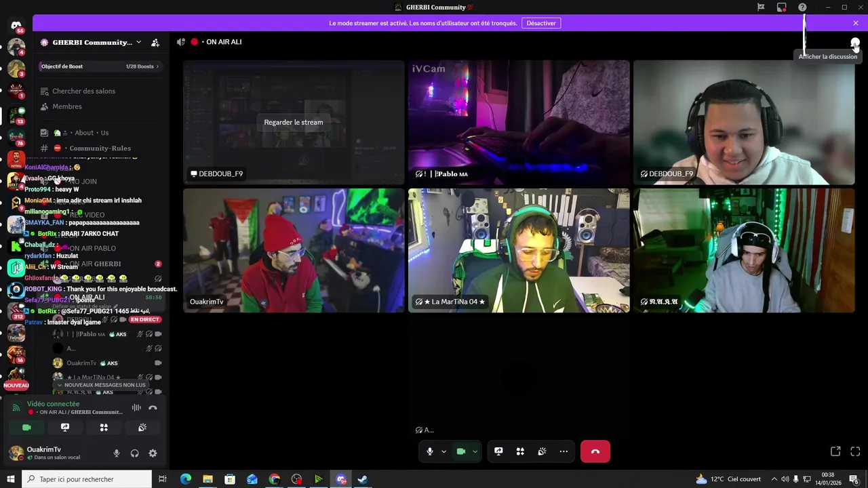Hang up with the red disconnect button
The image size is (868, 488).
click(595, 451)
